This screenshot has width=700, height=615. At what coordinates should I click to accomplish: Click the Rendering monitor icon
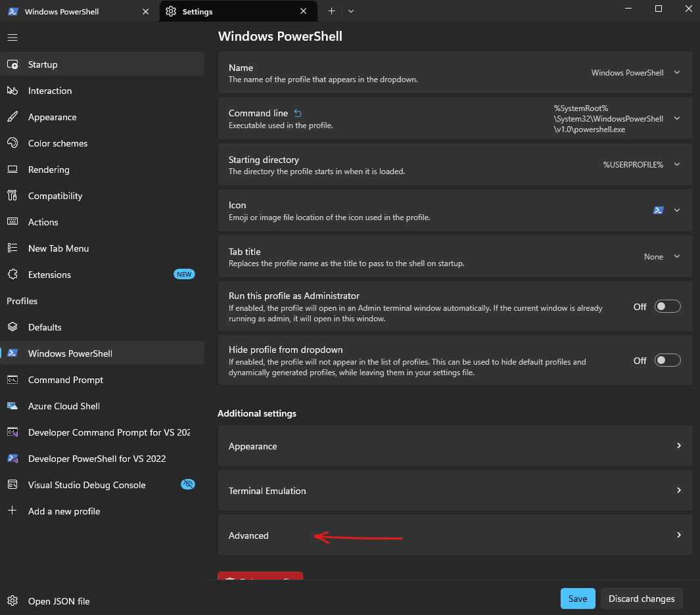[12, 169]
